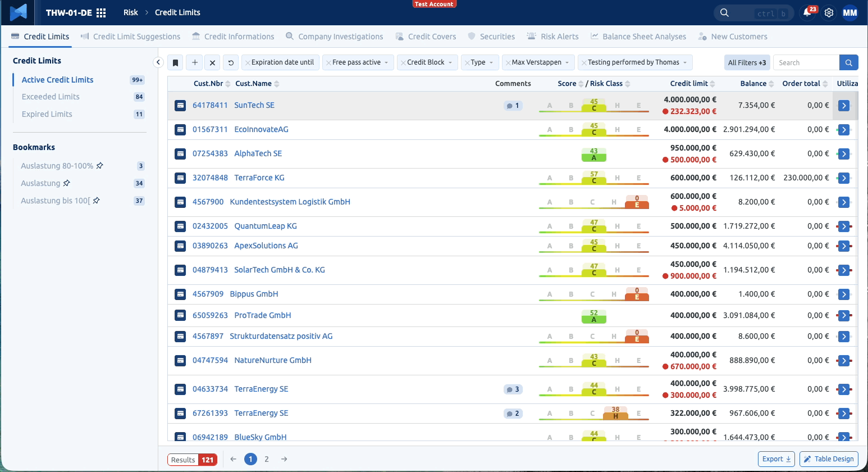The width and height of the screenshot is (868, 472).
Task: Unpin the Auslastung 80-100% bookmark
Action: pos(100,166)
